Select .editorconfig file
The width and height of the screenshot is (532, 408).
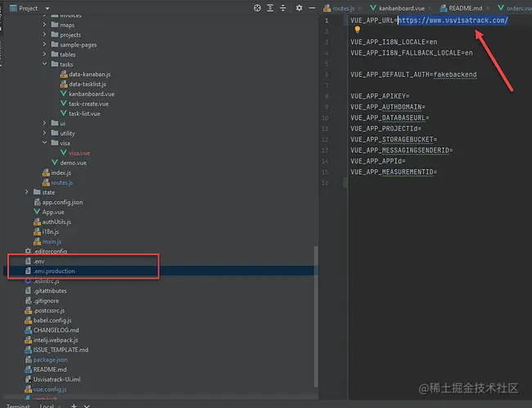50,251
